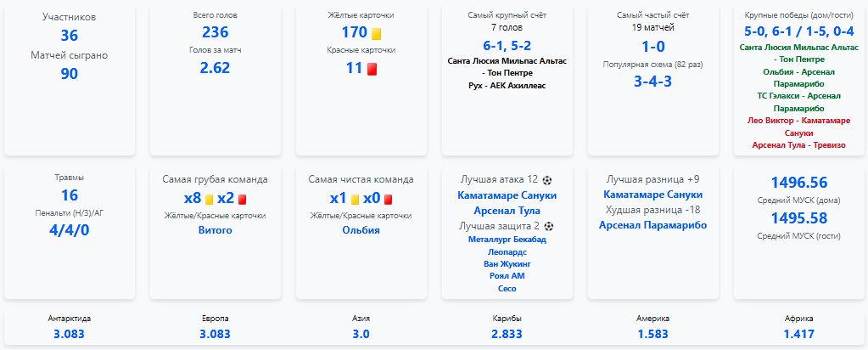
Task: Open the Арсенал Тула best attack link
Action: click(x=507, y=211)
